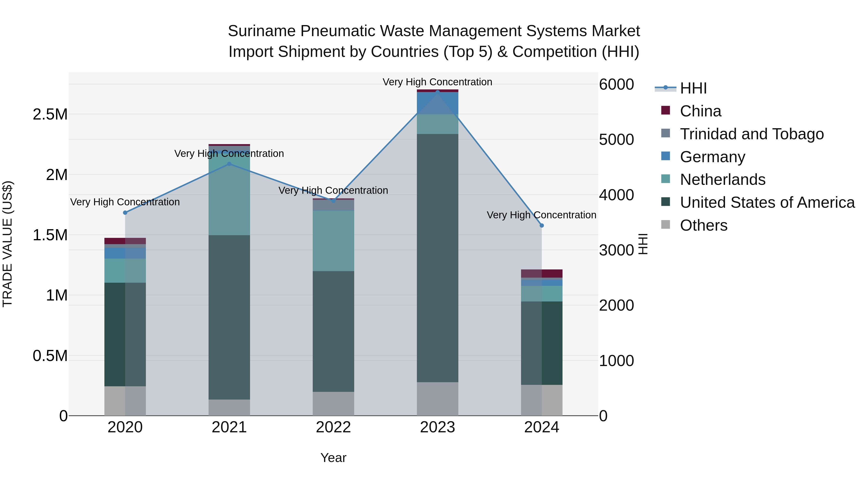
Task: Click the 2024 x-axis label
Action: coord(542,427)
